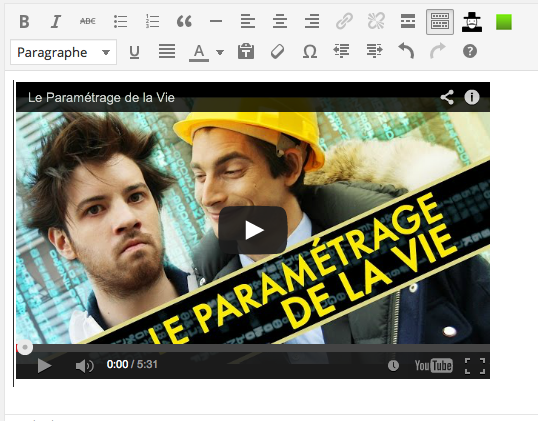Align text left

[x=248, y=22]
